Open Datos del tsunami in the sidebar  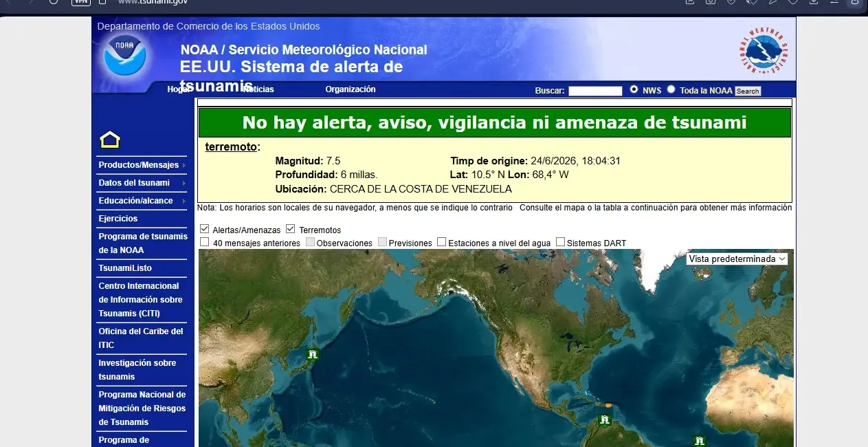[x=134, y=183]
